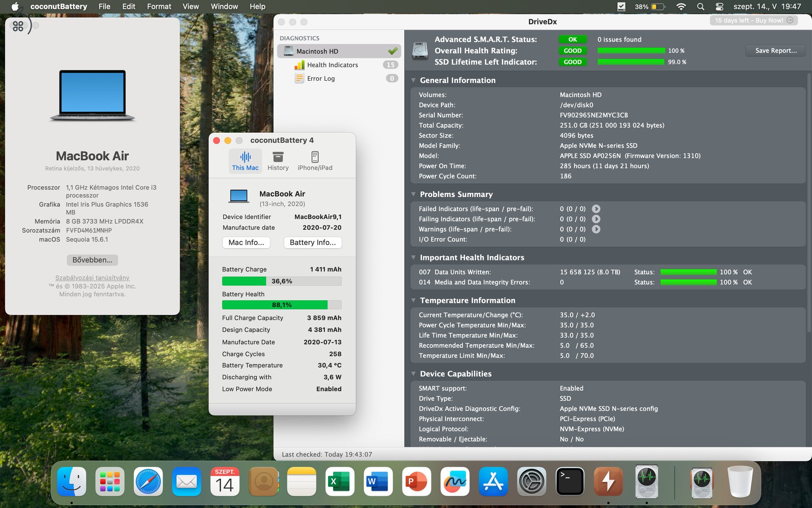The width and height of the screenshot is (812, 508).
Task: Collapse the General Information section
Action: 413,80
